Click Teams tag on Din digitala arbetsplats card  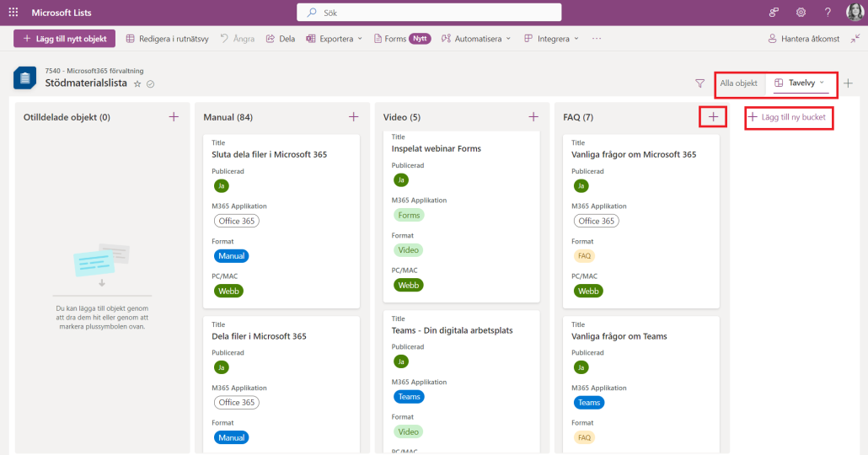coord(409,397)
